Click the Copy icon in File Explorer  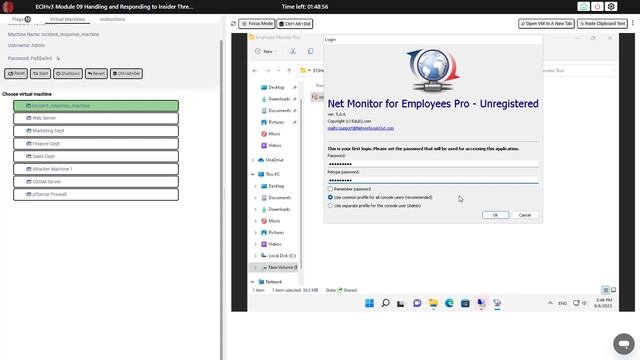point(311,51)
